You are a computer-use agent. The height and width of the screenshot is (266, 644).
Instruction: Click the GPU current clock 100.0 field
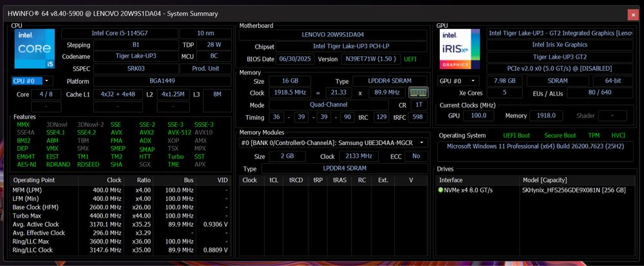[x=478, y=116]
